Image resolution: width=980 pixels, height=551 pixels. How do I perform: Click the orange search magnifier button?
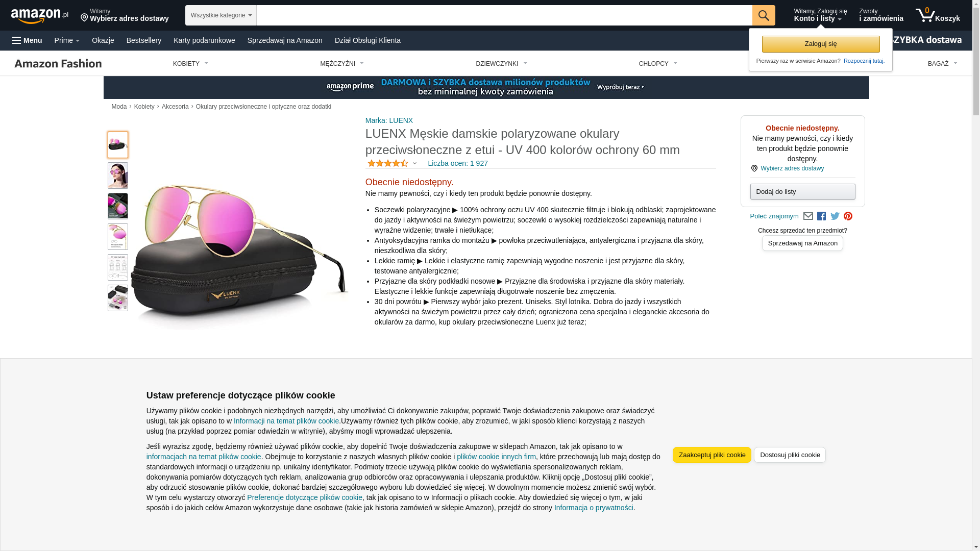763,15
